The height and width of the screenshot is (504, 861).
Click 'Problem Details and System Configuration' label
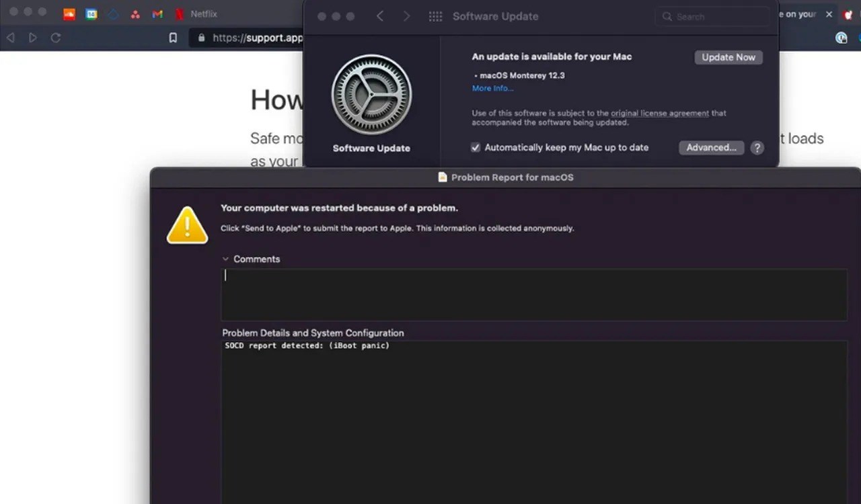pyautogui.click(x=313, y=333)
